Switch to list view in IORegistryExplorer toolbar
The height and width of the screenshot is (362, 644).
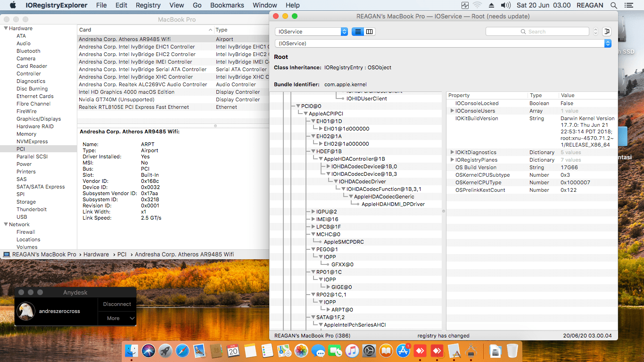click(x=358, y=32)
